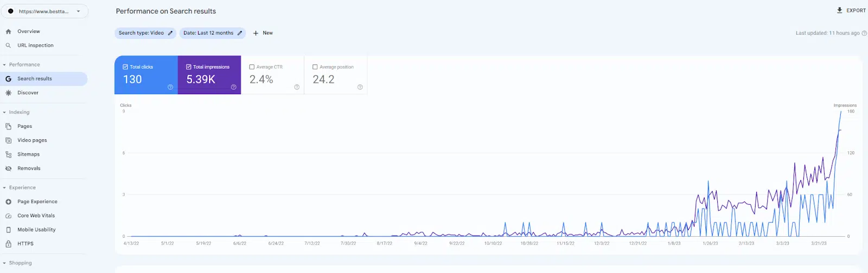Viewport: 868px width, 273px height.
Task: Uncheck the Total clicks checkbox
Action: [125, 67]
